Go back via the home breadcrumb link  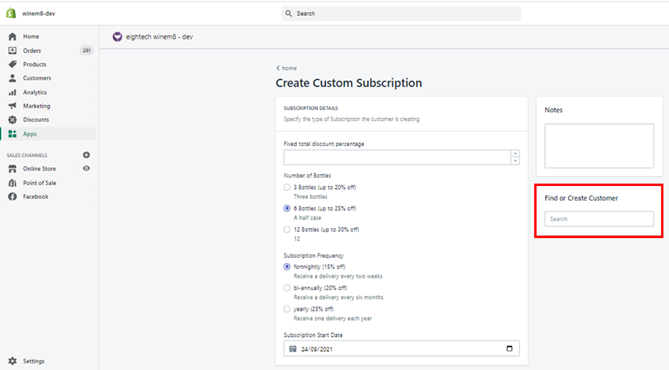pyautogui.click(x=286, y=68)
